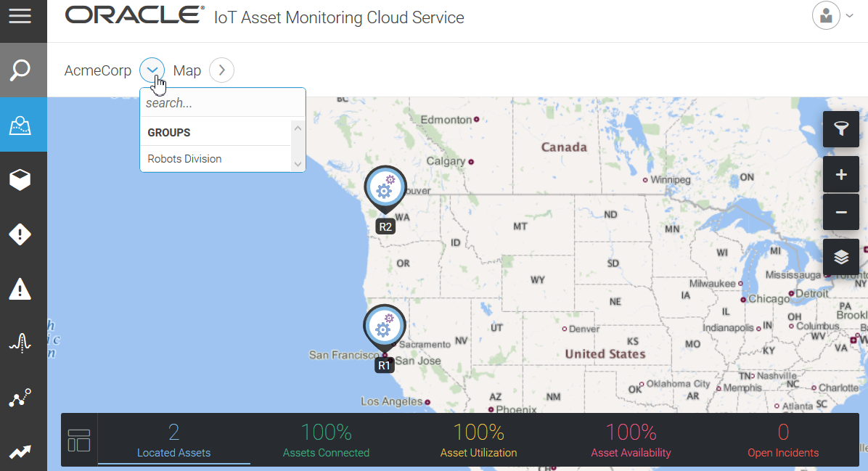The width and height of the screenshot is (868, 471).
Task: Click the search magnifier sidebar icon
Action: coord(20,70)
